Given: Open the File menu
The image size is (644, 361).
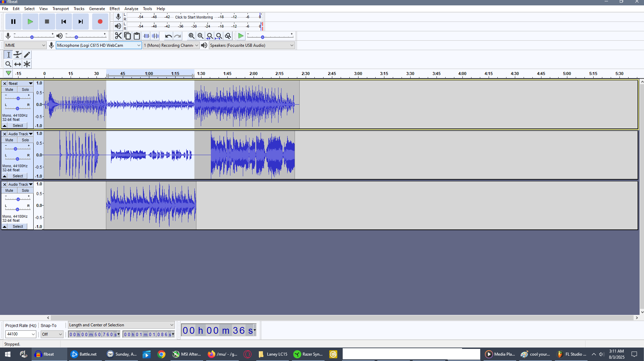Looking at the screenshot, I should pyautogui.click(x=5, y=9).
